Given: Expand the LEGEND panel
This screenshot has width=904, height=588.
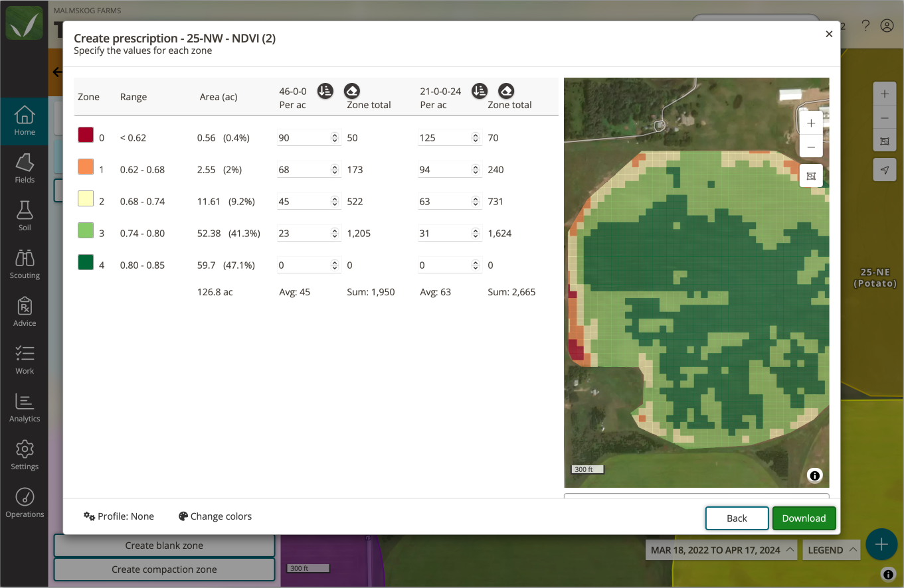Looking at the screenshot, I should point(832,550).
